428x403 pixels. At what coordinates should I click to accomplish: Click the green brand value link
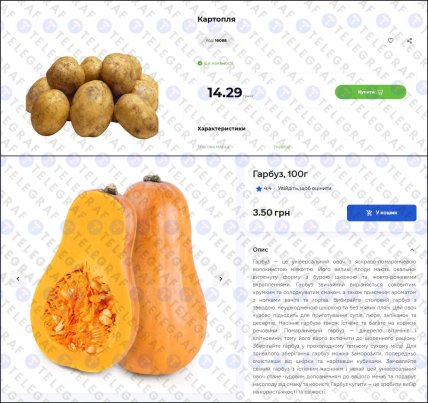tap(282, 147)
